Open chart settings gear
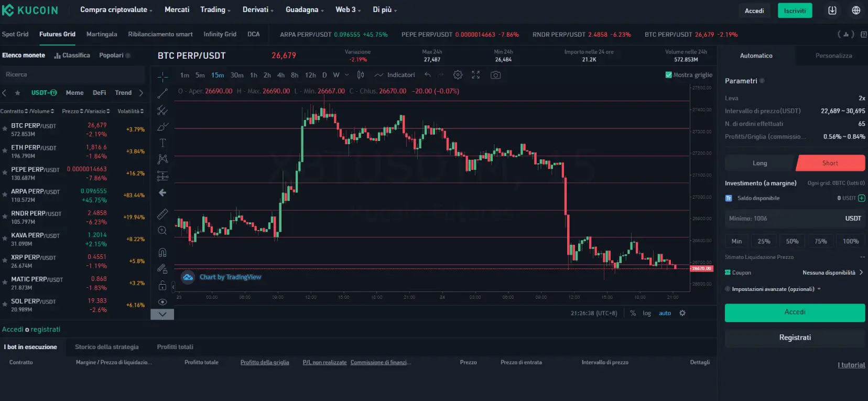Screen dimensions: 868x401 coord(458,75)
